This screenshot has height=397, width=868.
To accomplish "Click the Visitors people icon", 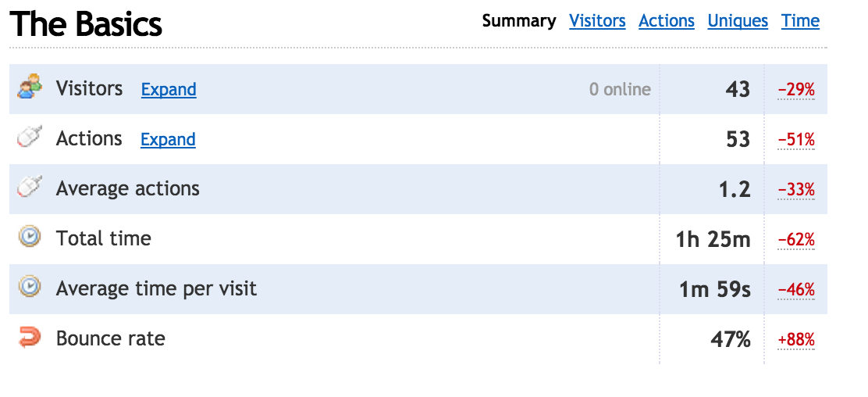I will point(30,87).
